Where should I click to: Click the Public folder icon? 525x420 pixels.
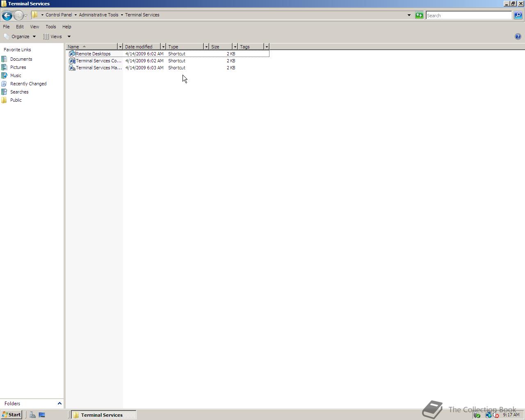pyautogui.click(x=4, y=100)
